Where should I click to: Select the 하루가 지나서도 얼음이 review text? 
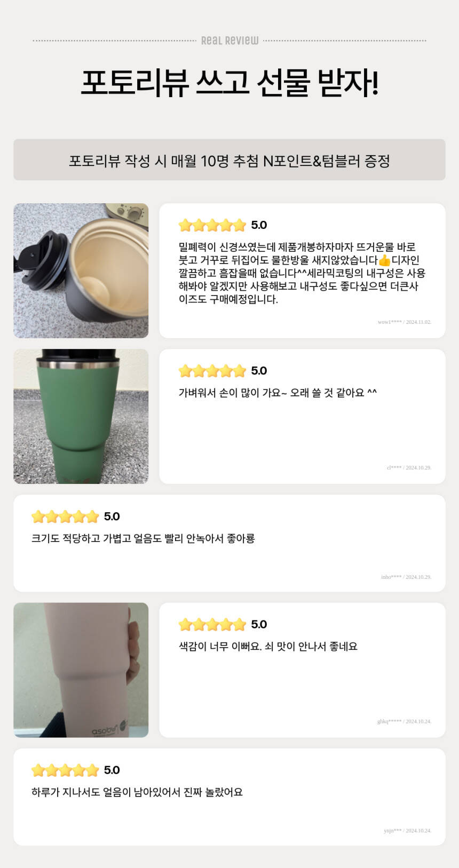pyautogui.click(x=137, y=792)
